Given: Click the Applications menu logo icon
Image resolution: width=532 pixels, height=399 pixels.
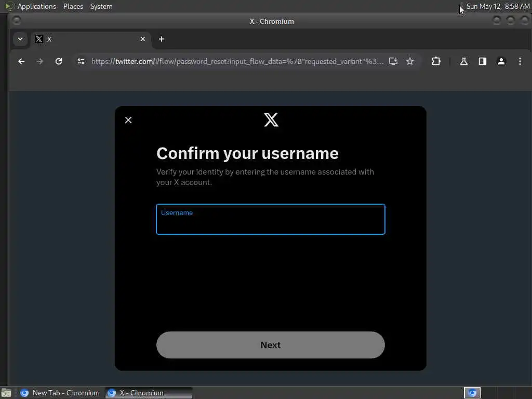Looking at the screenshot, I should point(9,6).
